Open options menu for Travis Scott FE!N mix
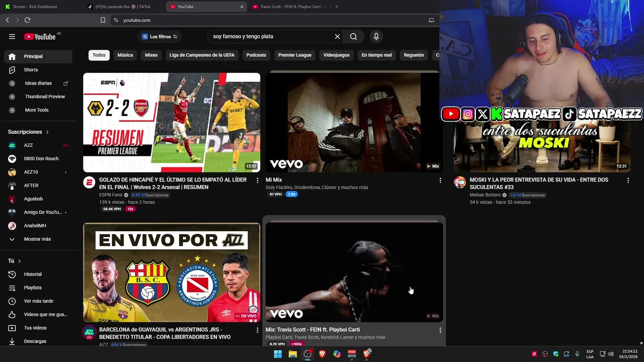The image size is (644, 362). (x=440, y=330)
